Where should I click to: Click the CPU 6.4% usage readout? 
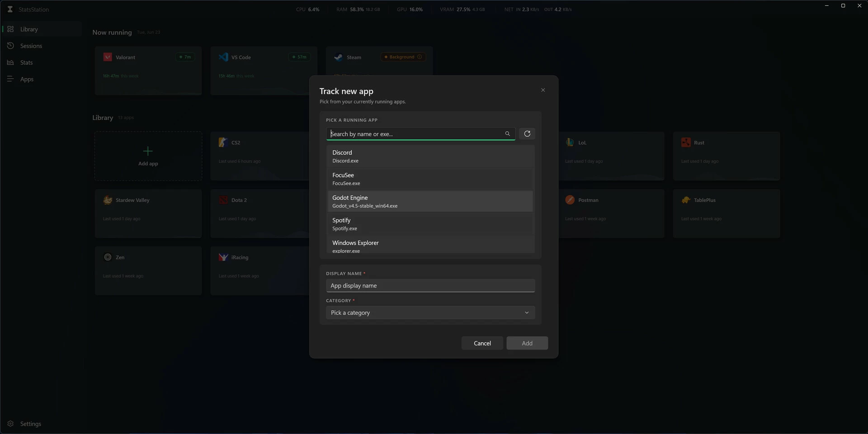[307, 9]
